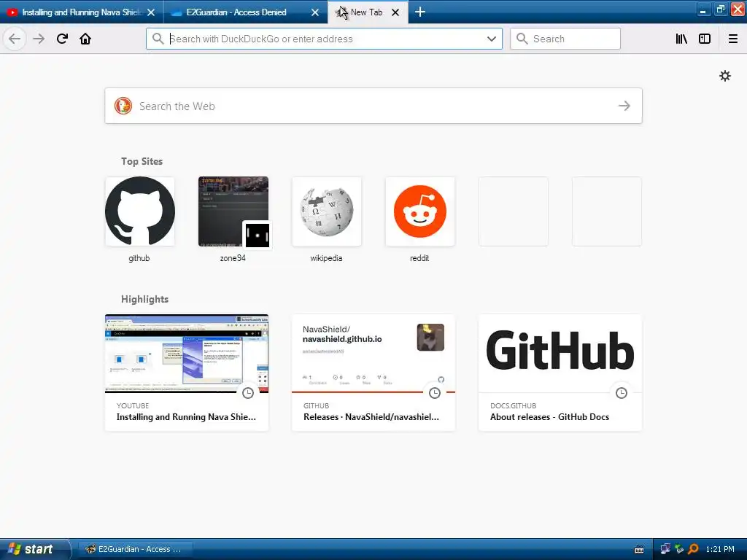Go forward to the next page
747x560 pixels.
pyautogui.click(x=39, y=39)
